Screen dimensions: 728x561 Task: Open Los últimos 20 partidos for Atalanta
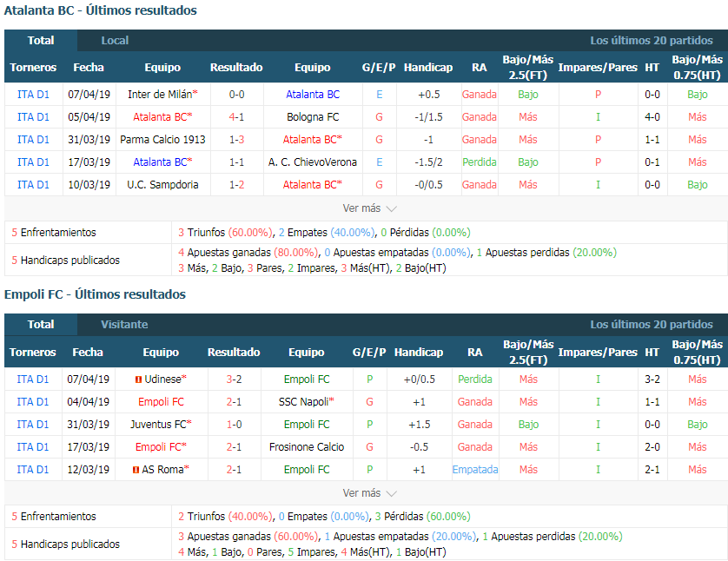tap(652, 40)
